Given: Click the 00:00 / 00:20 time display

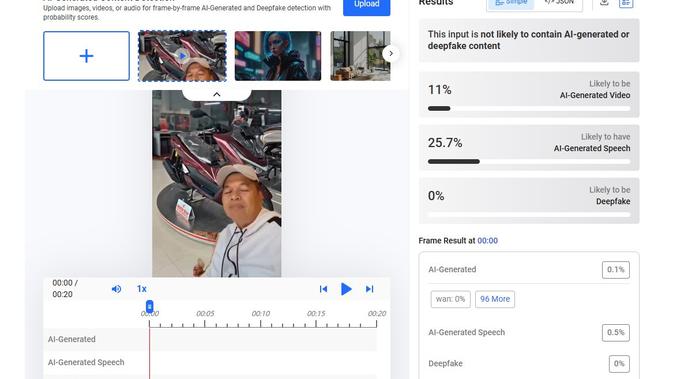Looking at the screenshot, I should pyautogui.click(x=65, y=288).
